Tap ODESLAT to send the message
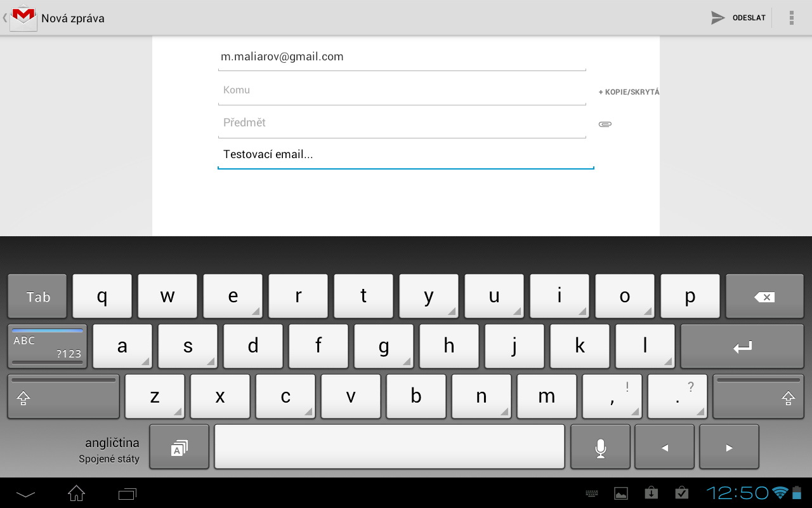 pyautogui.click(x=749, y=18)
